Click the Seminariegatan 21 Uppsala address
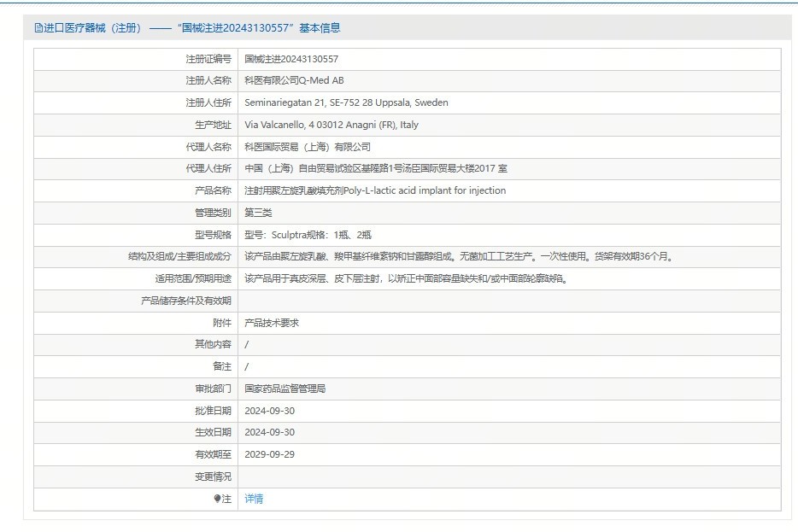Screen dimensions: 798x532 coord(346,102)
